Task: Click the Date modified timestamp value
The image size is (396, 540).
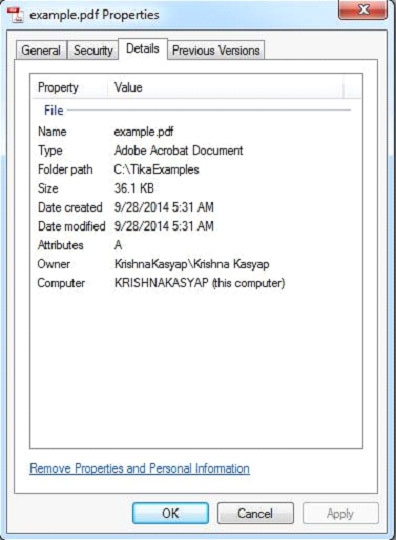Action: pos(164,226)
